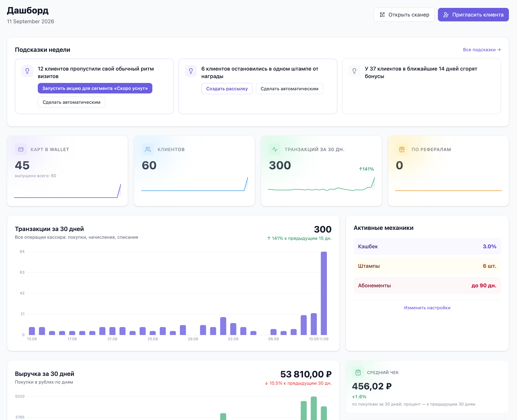Select the Абонементы mechanic row
This screenshot has height=420, width=517.
[x=427, y=285]
